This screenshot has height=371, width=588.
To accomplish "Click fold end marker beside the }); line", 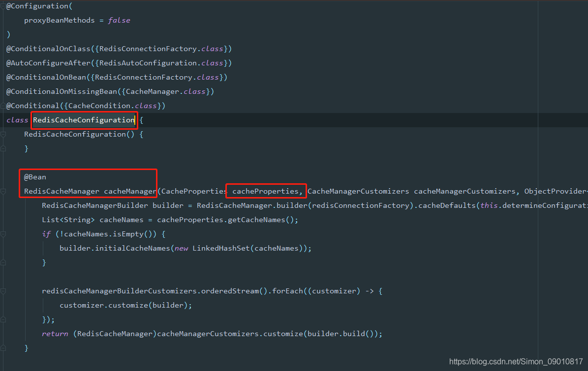I will click(x=3, y=320).
